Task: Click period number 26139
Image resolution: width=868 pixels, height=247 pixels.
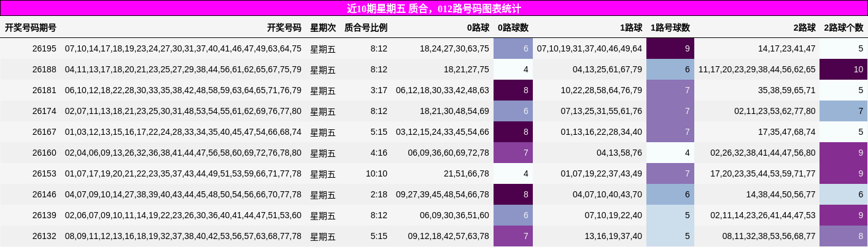Action: click(x=44, y=215)
